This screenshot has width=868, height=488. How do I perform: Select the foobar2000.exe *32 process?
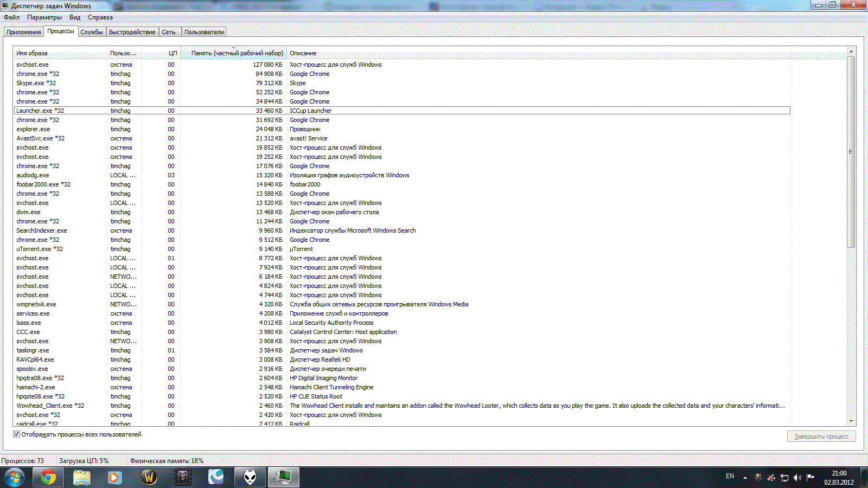(402, 184)
